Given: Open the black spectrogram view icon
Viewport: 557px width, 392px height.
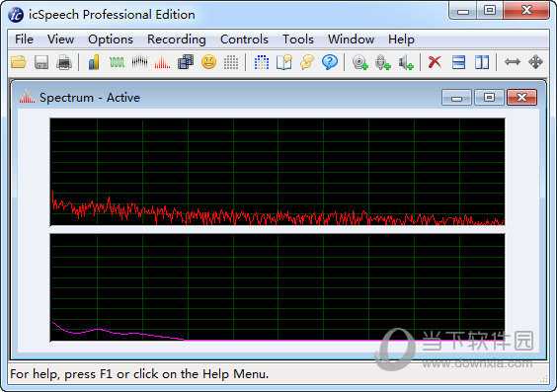Looking at the screenshot, I should pos(139,62).
